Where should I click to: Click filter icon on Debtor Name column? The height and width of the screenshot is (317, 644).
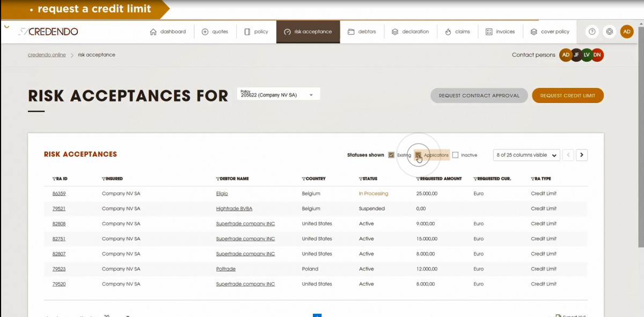[x=217, y=179]
